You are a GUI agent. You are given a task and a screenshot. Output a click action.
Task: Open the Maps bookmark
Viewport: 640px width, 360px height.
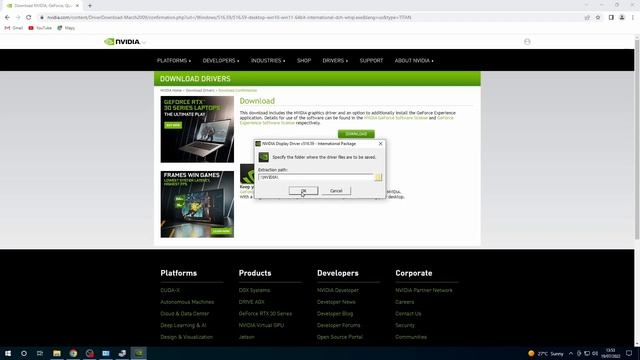66,28
